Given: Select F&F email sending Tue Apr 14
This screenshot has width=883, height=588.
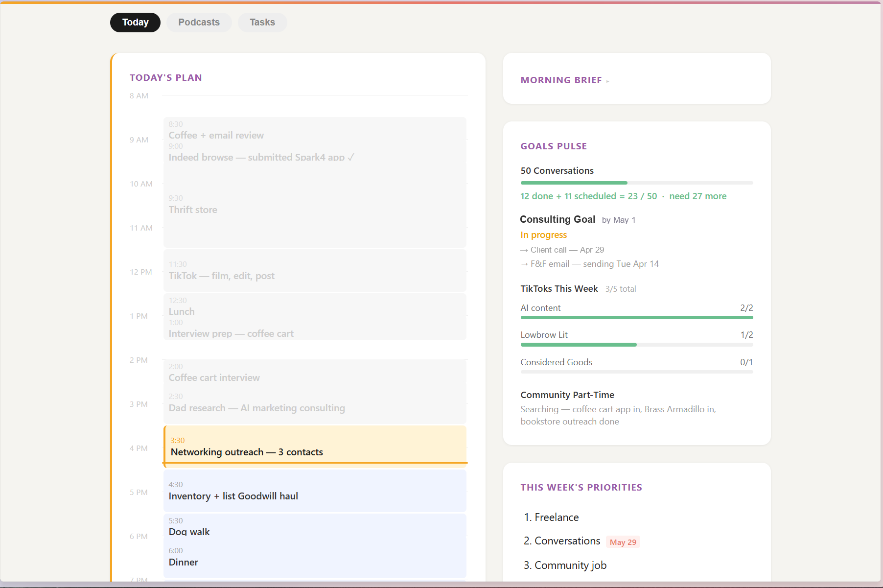Looking at the screenshot, I should pyautogui.click(x=589, y=264).
